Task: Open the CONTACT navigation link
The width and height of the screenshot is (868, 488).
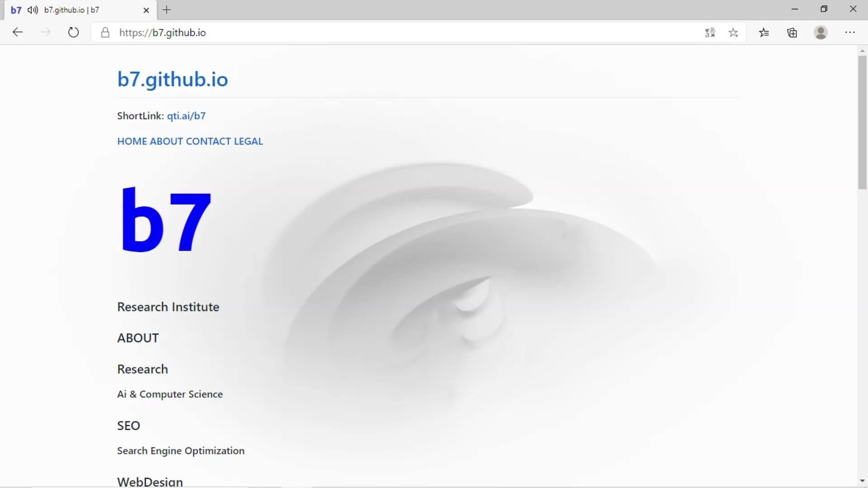Action: (x=208, y=141)
